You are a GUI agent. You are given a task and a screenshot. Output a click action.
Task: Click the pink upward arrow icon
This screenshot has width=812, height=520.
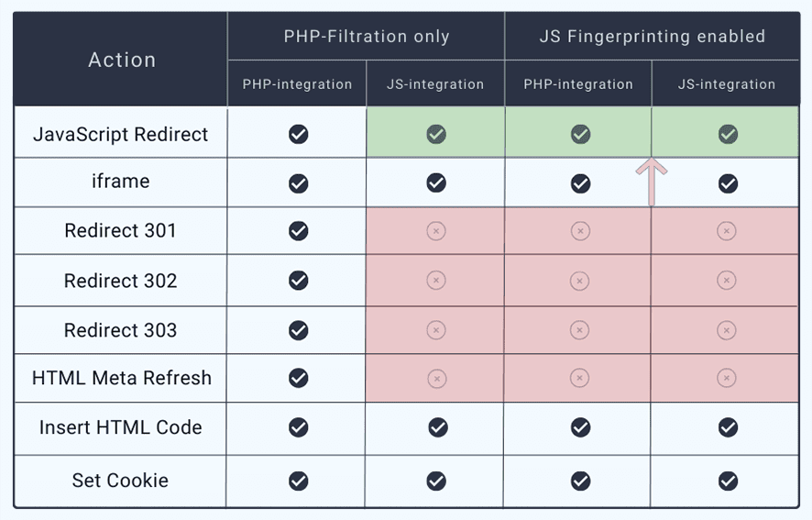[652, 180]
